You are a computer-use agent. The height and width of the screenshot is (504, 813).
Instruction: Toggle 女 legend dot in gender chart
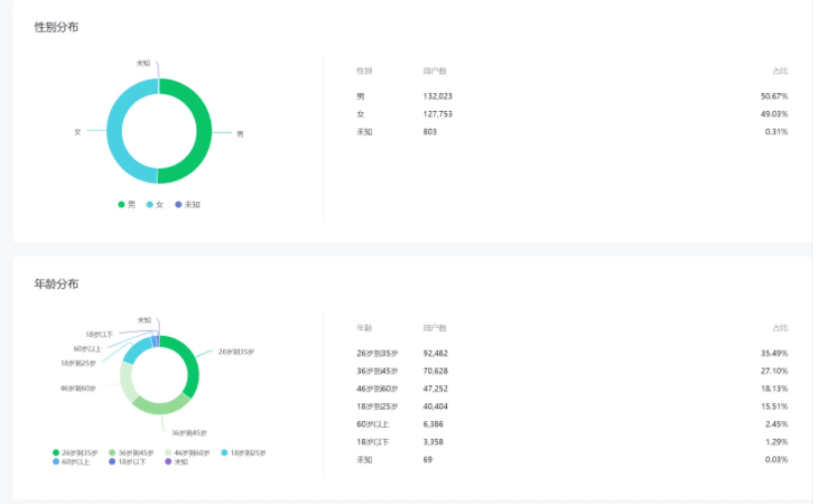click(x=150, y=204)
